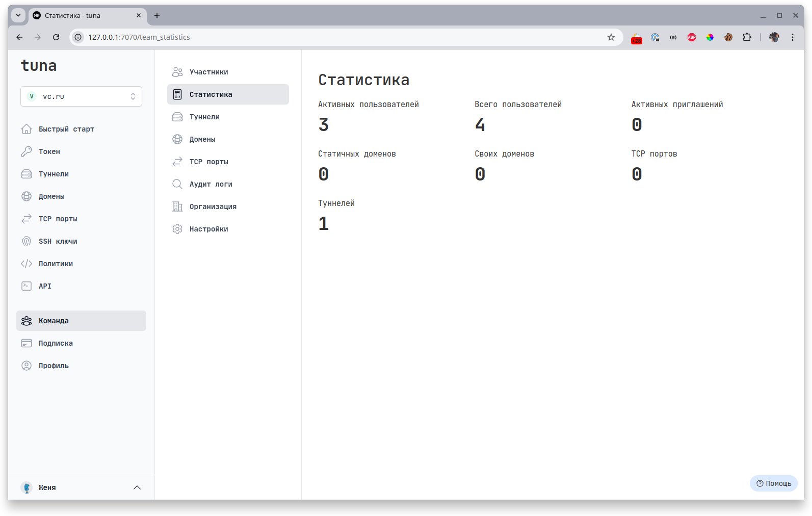Bookmark this page with the star icon
Viewport: 812px width, 516px height.
pyautogui.click(x=611, y=37)
